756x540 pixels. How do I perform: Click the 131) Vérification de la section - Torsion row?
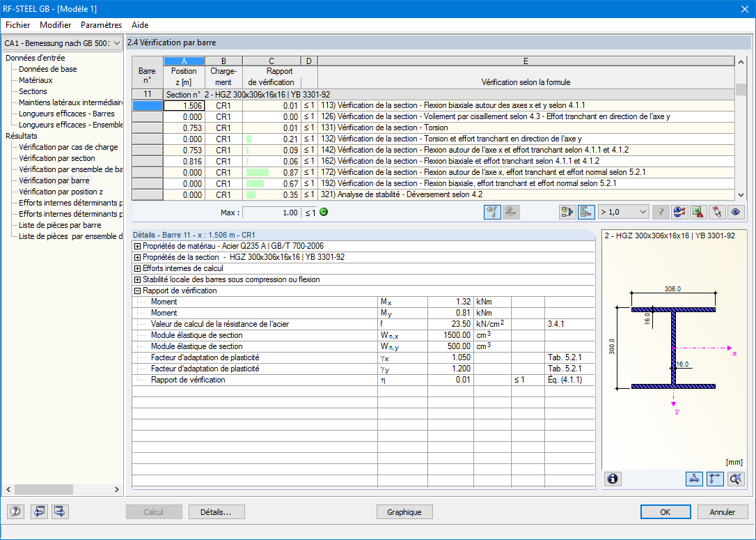433,128
